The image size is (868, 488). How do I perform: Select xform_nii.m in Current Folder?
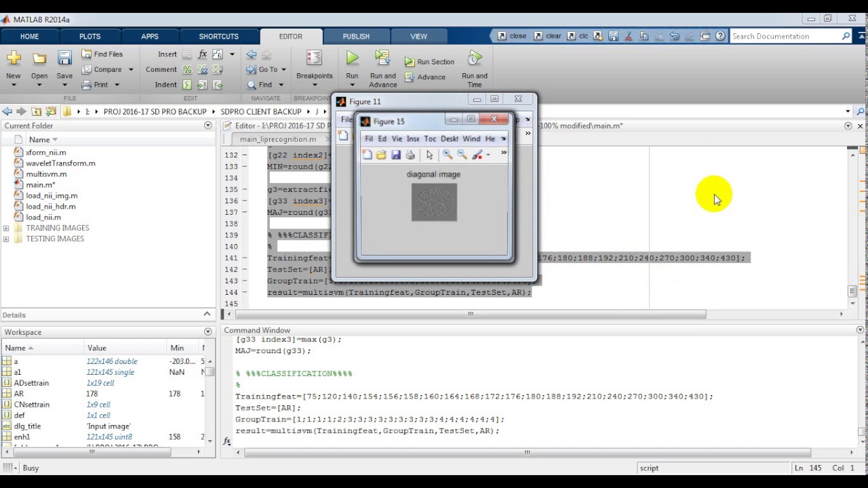45,152
